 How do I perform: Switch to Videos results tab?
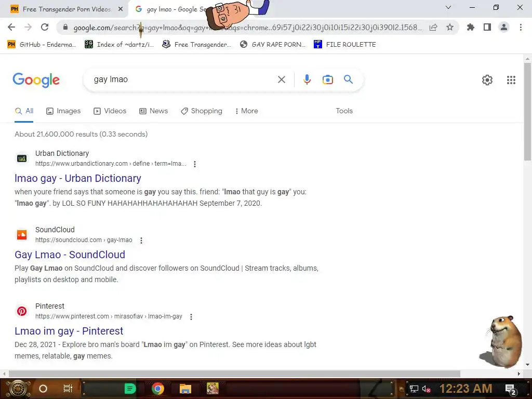(110, 111)
